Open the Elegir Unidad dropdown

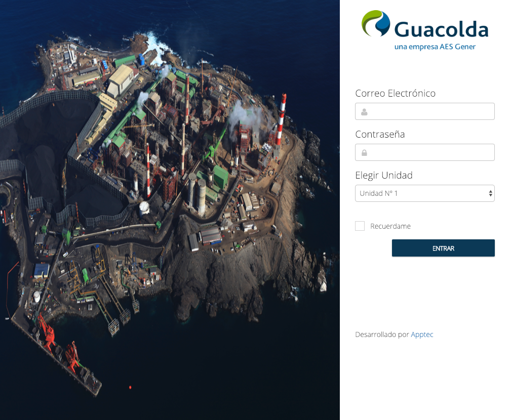tap(425, 193)
